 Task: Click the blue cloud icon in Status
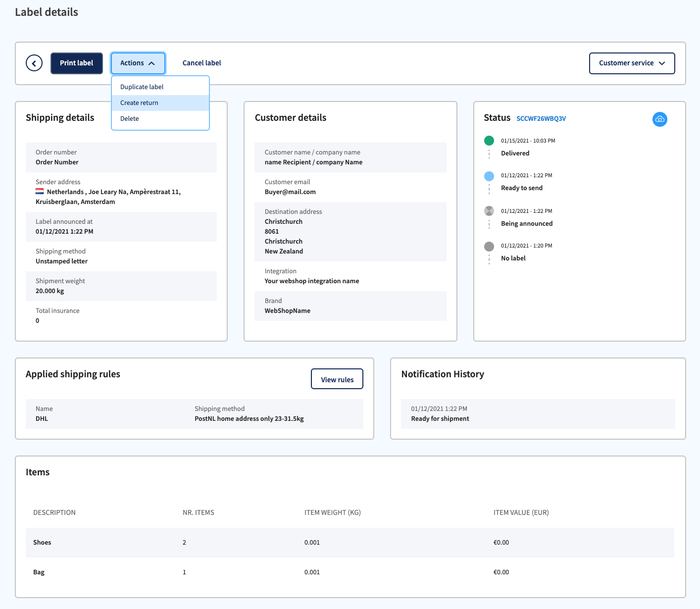click(659, 119)
